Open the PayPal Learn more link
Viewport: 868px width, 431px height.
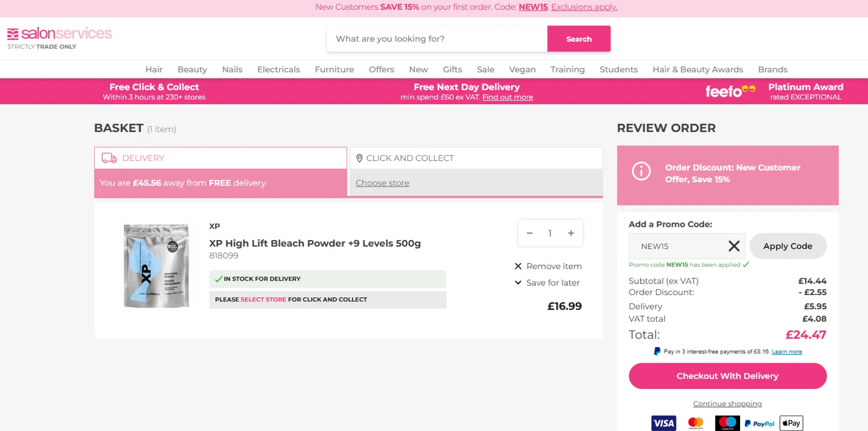pyautogui.click(x=787, y=352)
